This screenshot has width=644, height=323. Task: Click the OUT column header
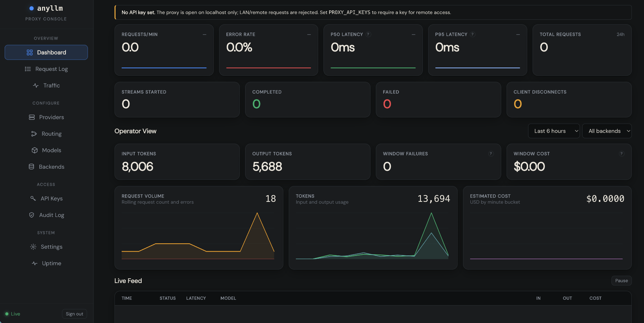click(x=567, y=298)
